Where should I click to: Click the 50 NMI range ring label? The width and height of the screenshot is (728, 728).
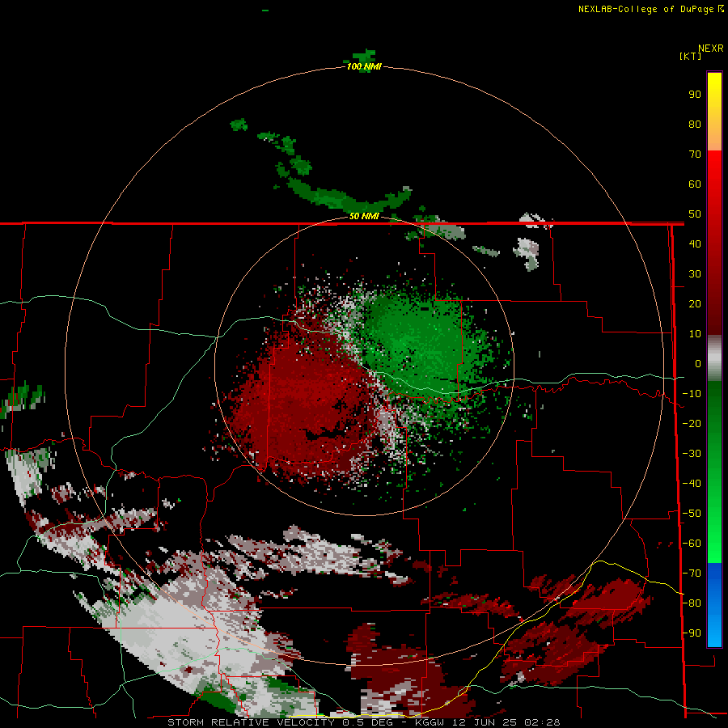tap(364, 216)
